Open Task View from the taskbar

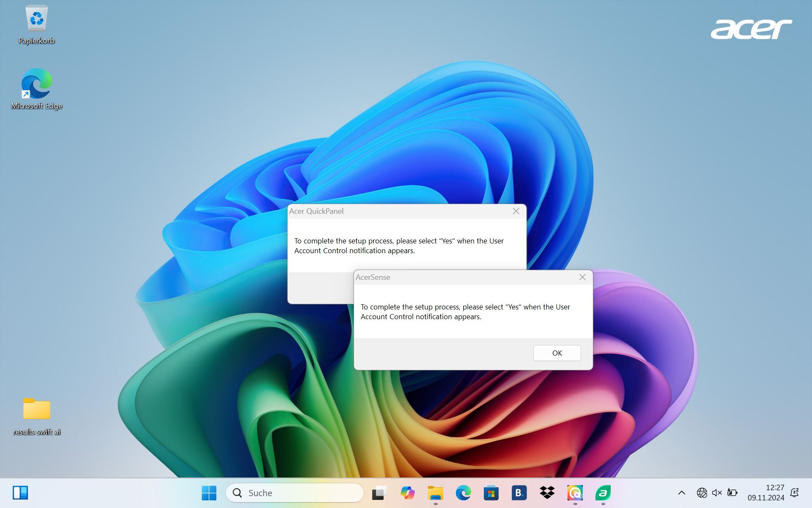379,493
